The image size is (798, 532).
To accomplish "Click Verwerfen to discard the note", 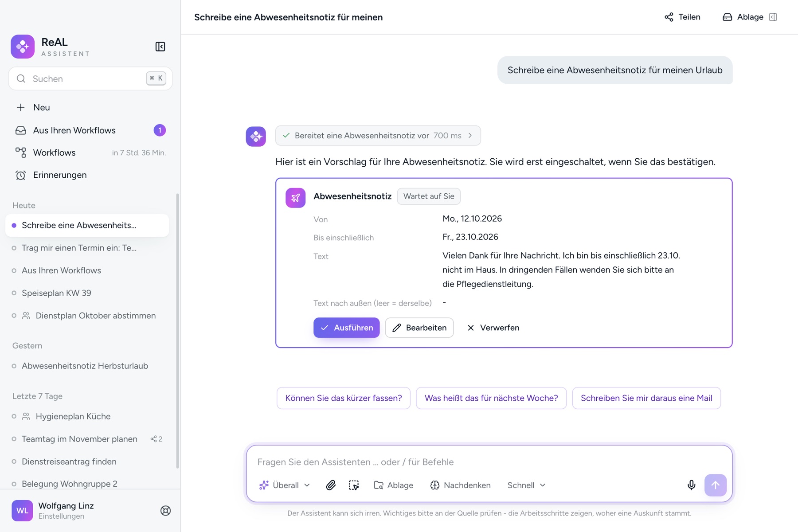I will tap(493, 328).
